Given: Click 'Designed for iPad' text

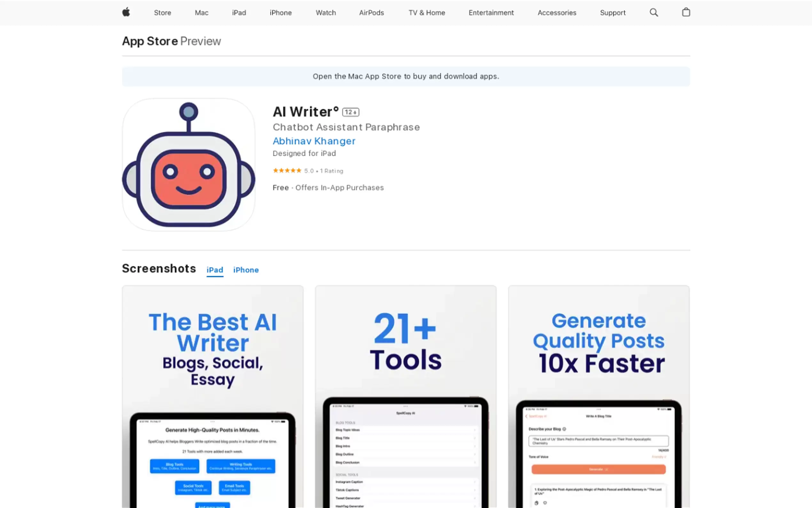Looking at the screenshot, I should coord(304,154).
